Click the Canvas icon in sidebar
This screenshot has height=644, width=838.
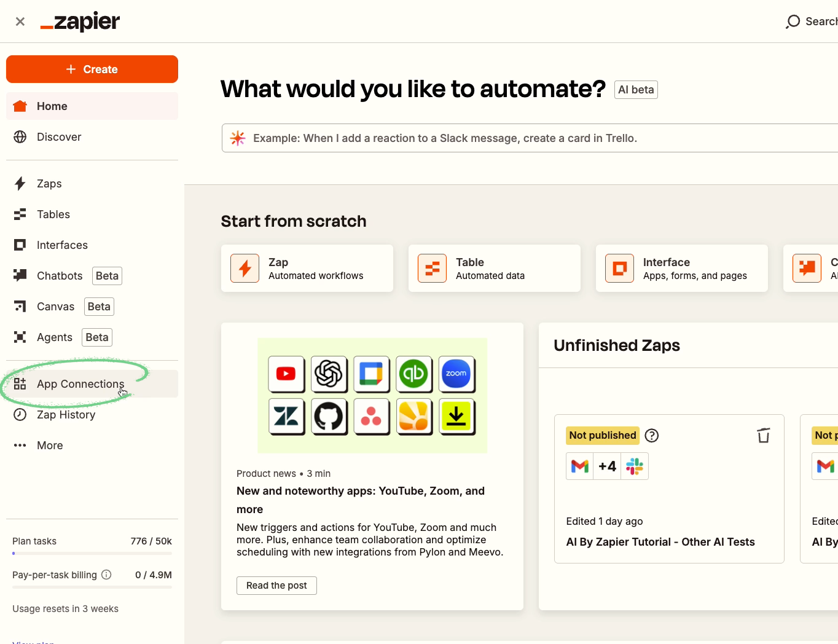coord(20,307)
